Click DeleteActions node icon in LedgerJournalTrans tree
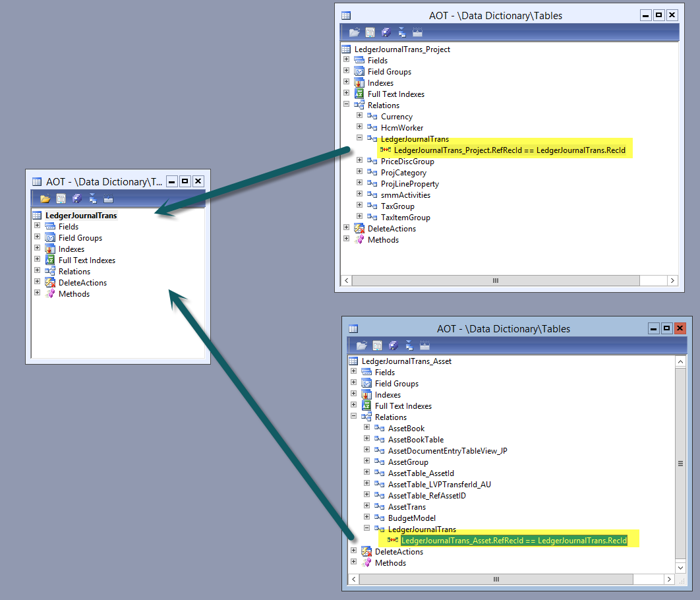Viewport: 700px width, 600px height. 50,283
